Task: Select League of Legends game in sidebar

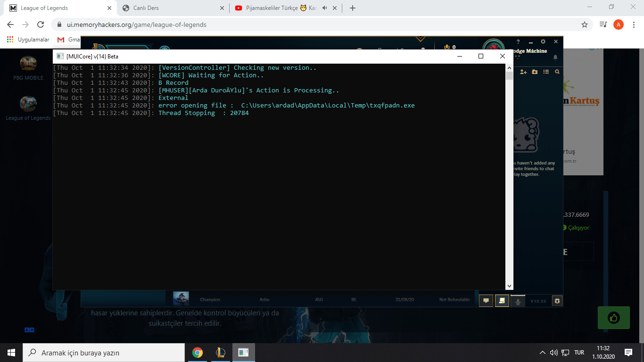Action: 28,108
